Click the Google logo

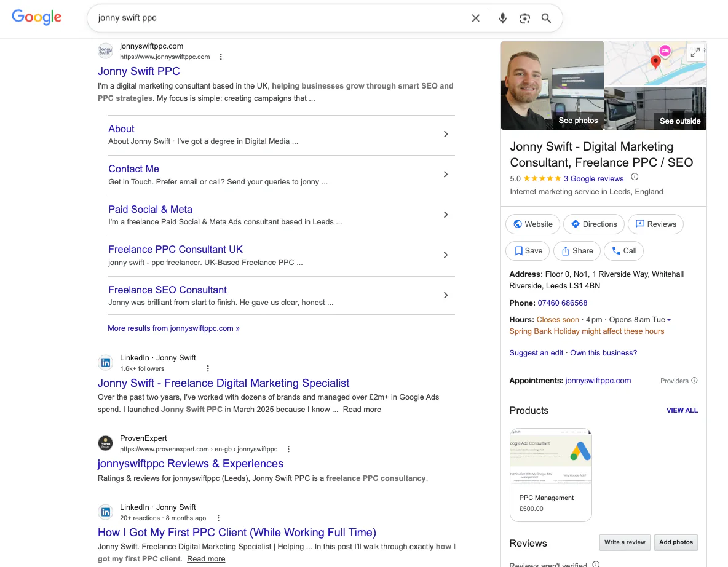37,17
